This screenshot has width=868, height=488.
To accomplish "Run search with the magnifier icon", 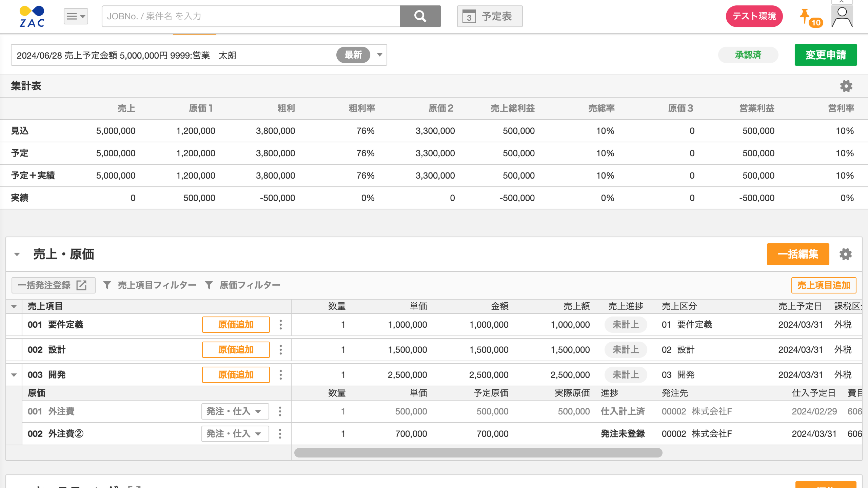I will 420,16.
